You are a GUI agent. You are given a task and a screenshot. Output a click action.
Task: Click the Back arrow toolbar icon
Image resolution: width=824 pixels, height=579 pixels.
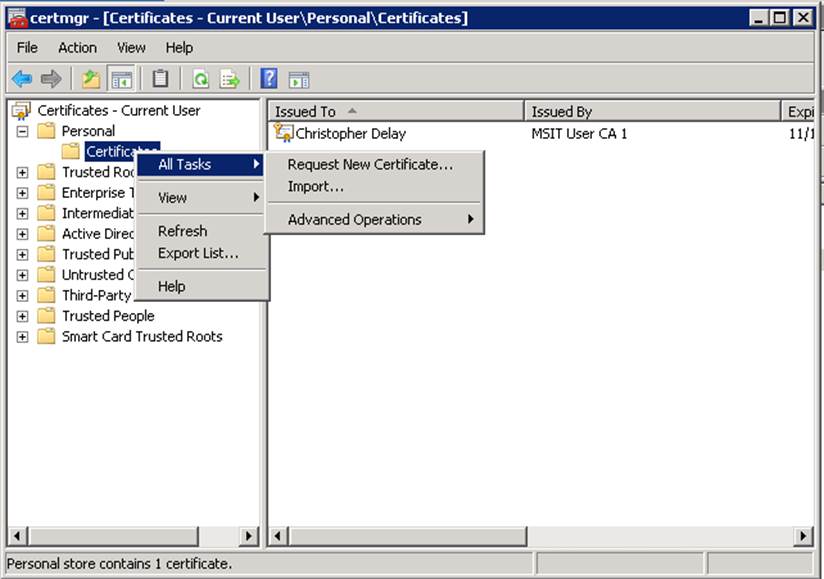pos(22,79)
